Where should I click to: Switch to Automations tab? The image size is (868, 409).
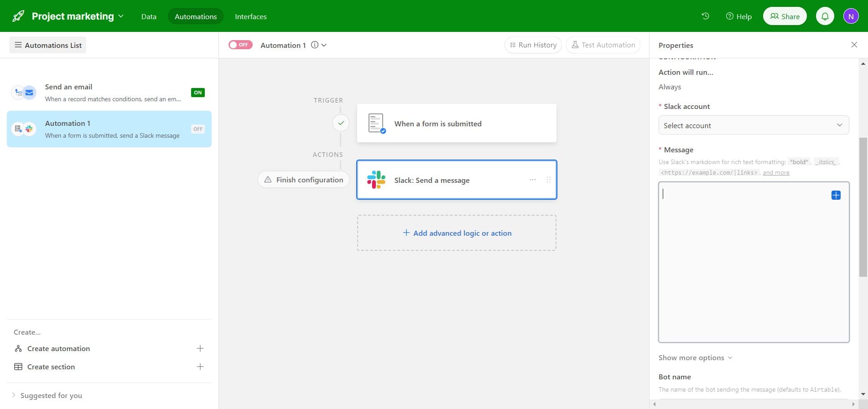pyautogui.click(x=196, y=16)
